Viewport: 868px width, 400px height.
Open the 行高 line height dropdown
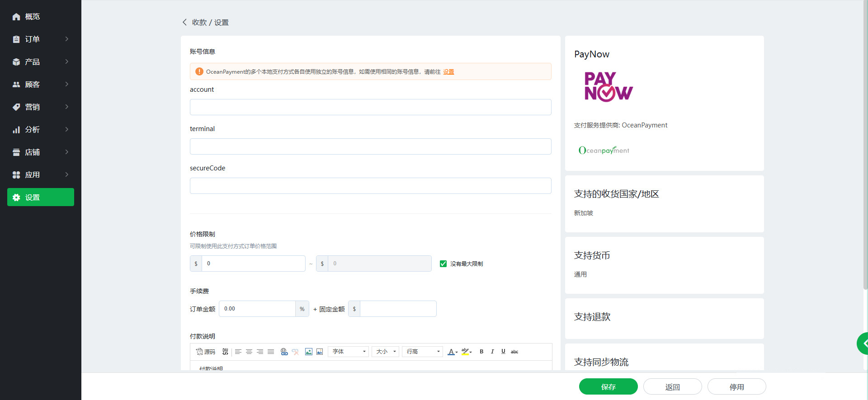click(423, 352)
